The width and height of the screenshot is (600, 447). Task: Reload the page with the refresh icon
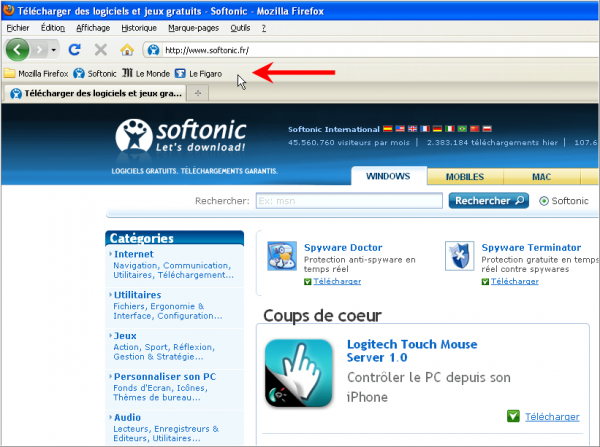(74, 49)
